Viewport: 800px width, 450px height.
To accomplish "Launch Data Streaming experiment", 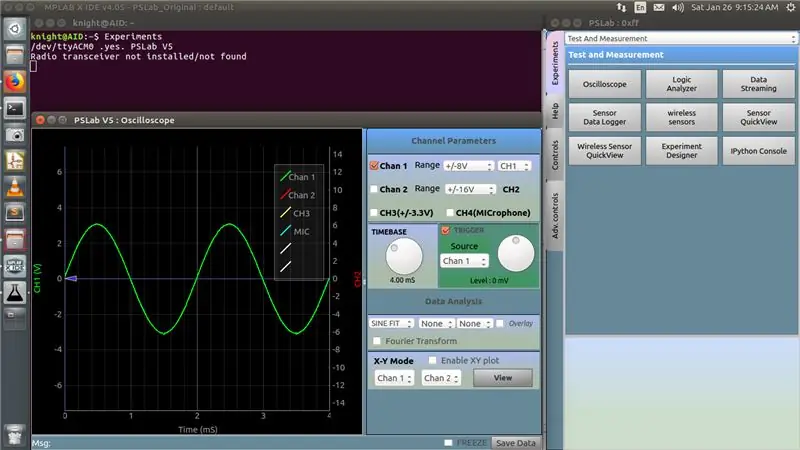I will [x=759, y=84].
